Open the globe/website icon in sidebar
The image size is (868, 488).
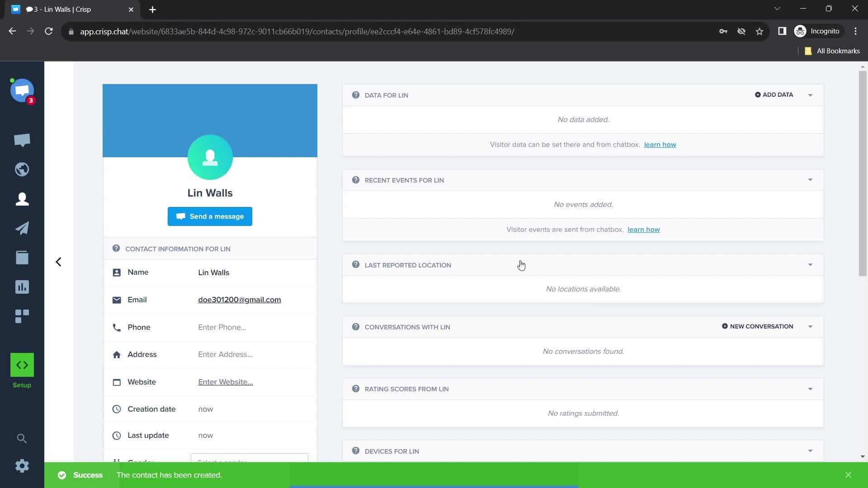coord(22,169)
